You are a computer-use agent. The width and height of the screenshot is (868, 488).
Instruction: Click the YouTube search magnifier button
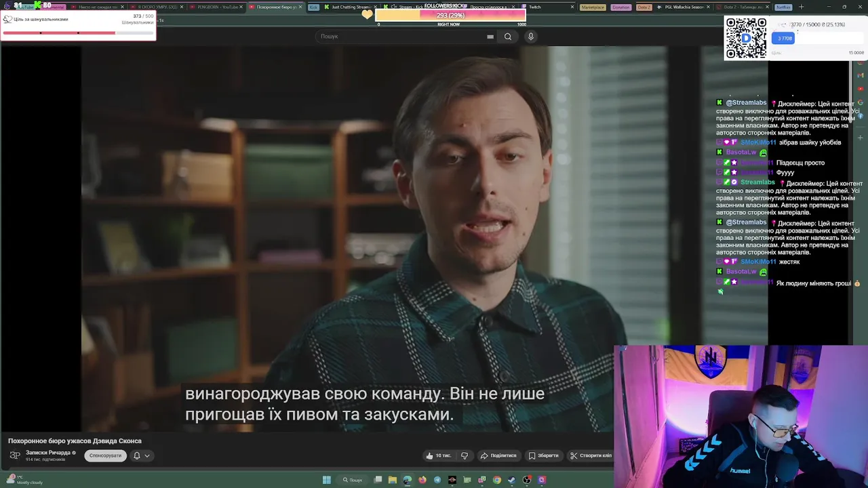point(507,37)
